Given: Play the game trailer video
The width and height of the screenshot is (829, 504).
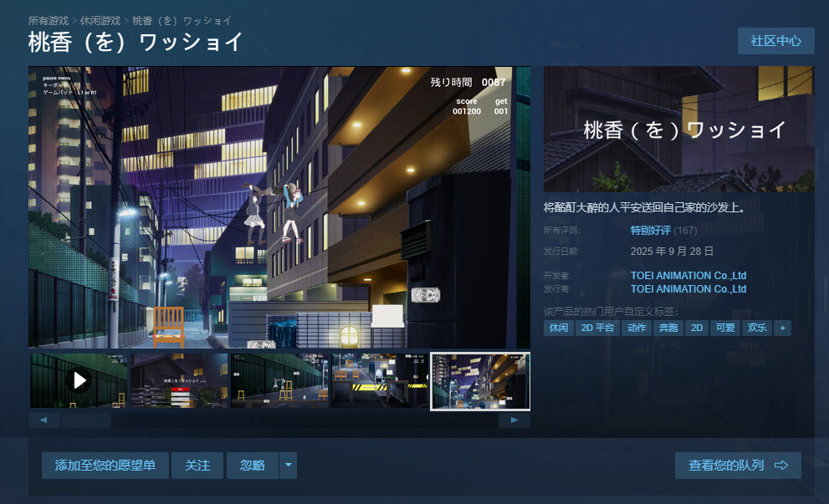Looking at the screenshot, I should 79,380.
